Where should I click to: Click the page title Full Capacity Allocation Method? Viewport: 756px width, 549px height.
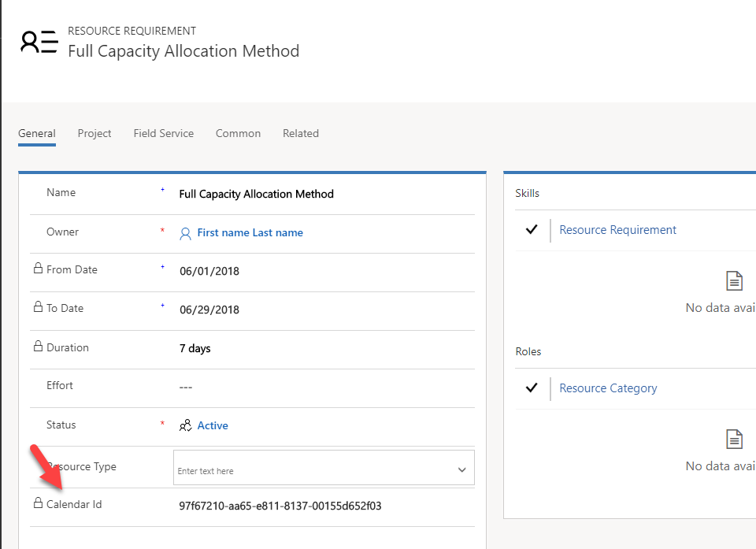click(183, 51)
